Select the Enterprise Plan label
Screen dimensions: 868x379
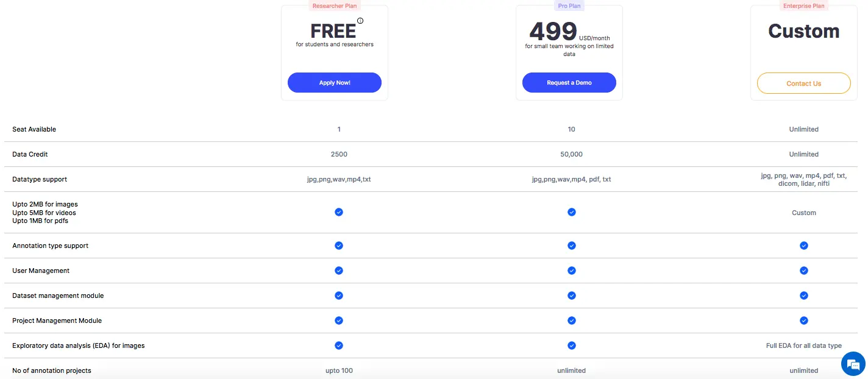(x=804, y=6)
